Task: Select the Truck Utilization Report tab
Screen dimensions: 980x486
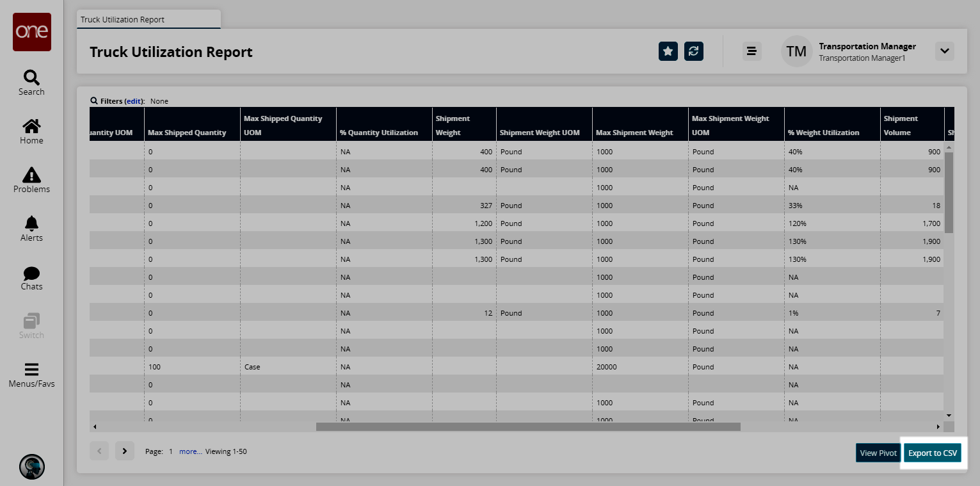Action: (x=149, y=19)
